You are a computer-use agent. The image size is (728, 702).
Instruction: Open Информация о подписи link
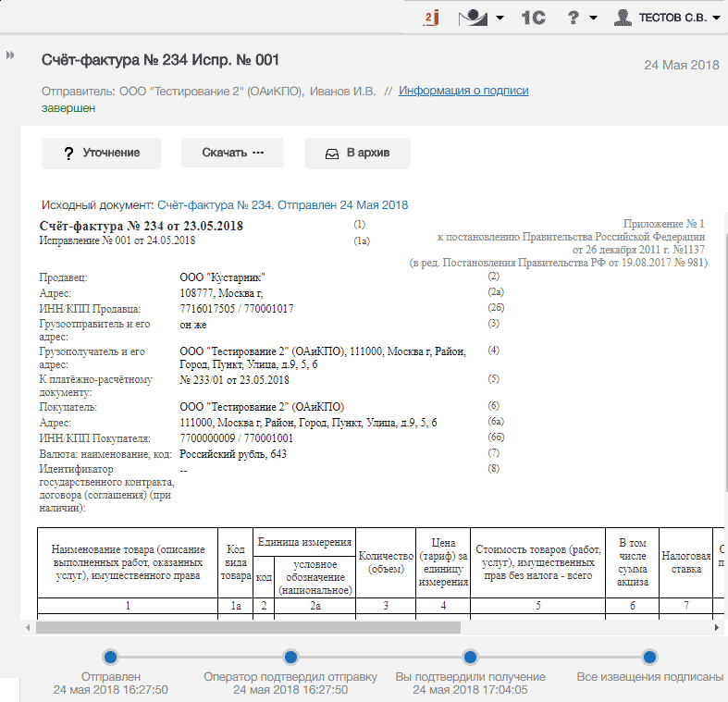[463, 91]
